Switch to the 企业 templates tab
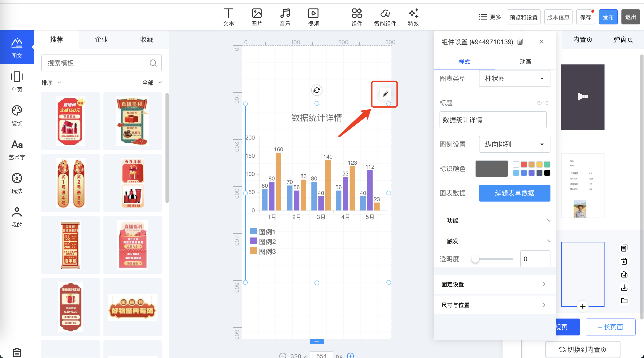 point(101,39)
